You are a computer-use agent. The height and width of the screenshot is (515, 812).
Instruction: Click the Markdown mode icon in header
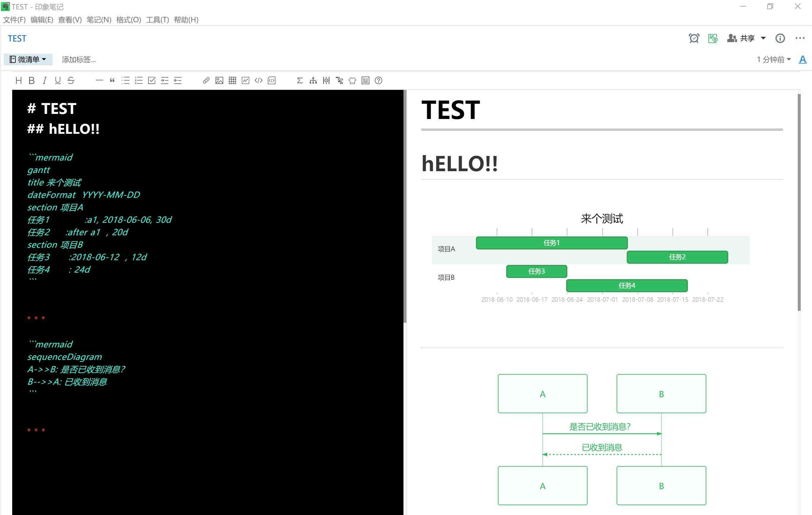tap(713, 39)
